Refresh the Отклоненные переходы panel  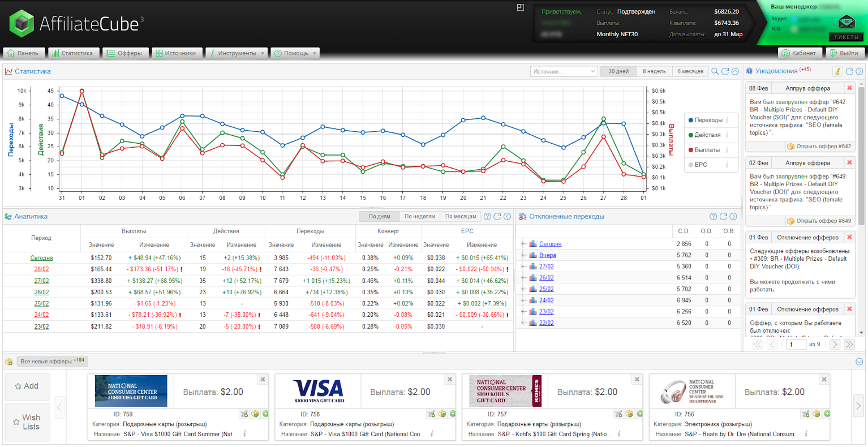coord(723,217)
